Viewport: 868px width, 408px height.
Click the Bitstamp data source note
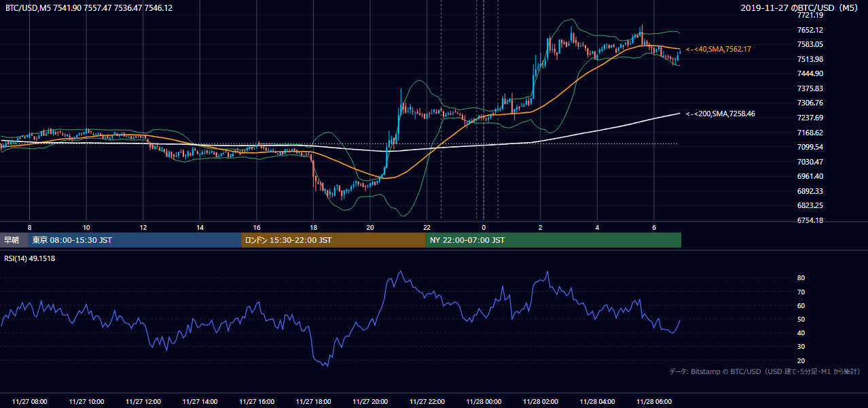(765, 371)
